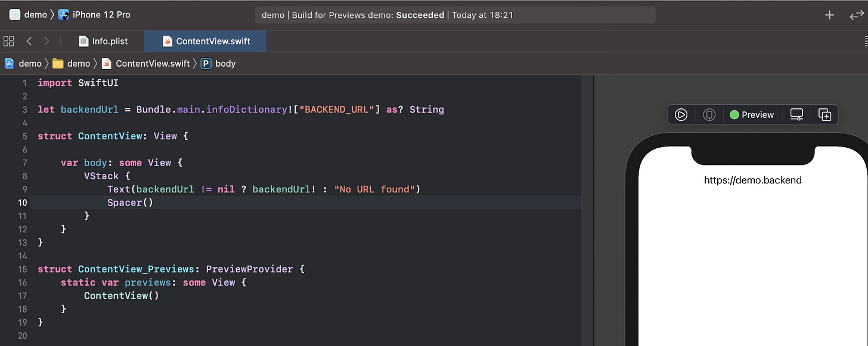Click the "No URL found" string
Image resolution: width=868 pixels, height=346 pixels.
374,189
